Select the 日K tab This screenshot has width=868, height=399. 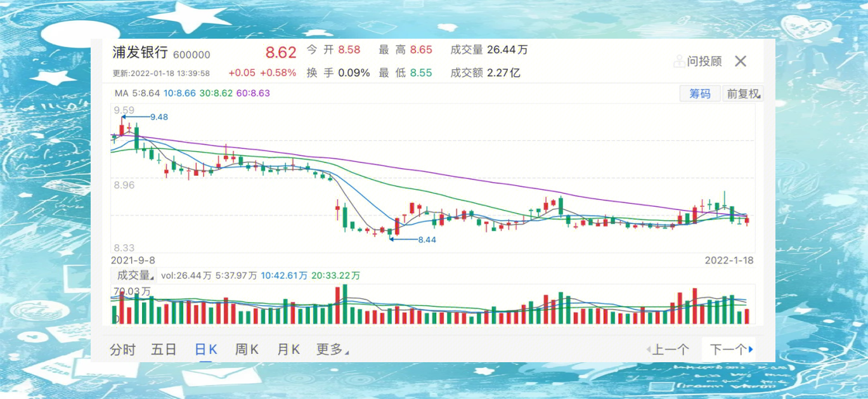pyautogui.click(x=205, y=350)
